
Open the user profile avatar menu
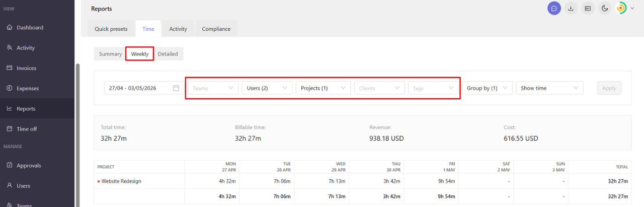pos(624,8)
